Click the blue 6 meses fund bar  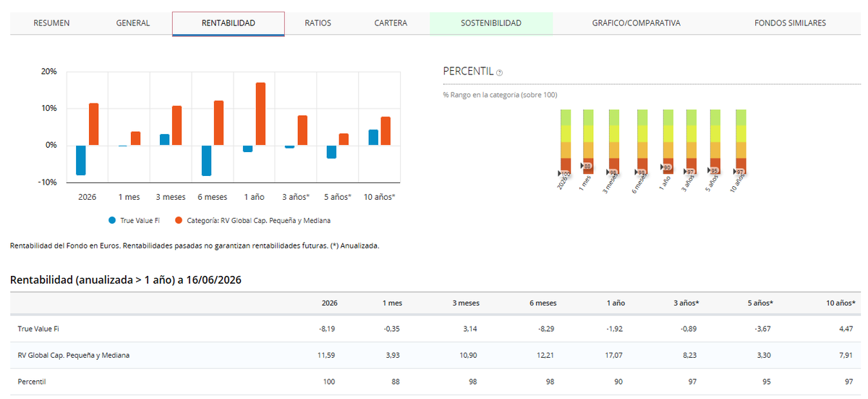tap(206, 160)
